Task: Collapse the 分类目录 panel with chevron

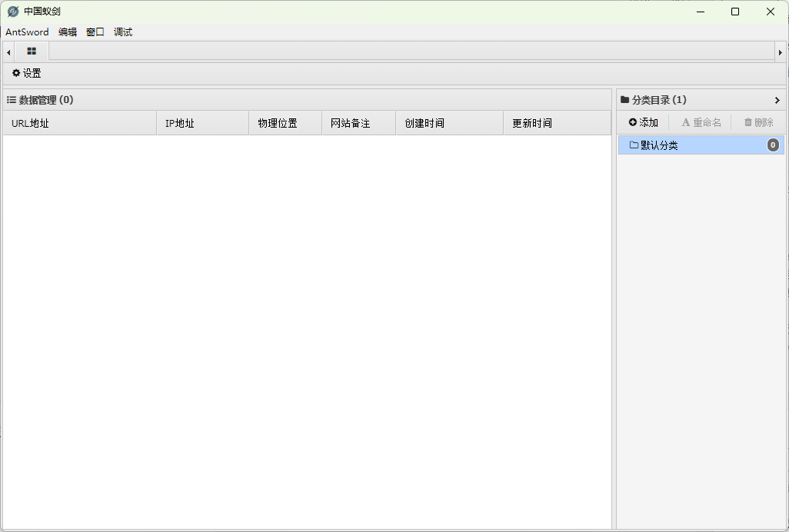Action: [777, 100]
